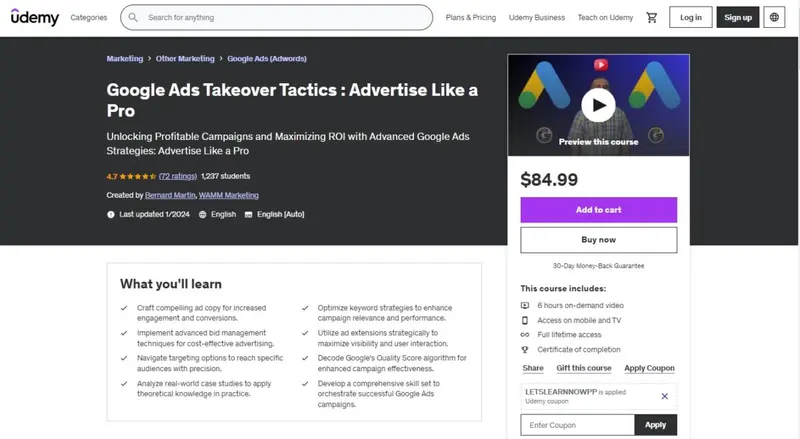Click the 6 hours on-demand video text
The image size is (800, 439).
pyautogui.click(x=580, y=305)
